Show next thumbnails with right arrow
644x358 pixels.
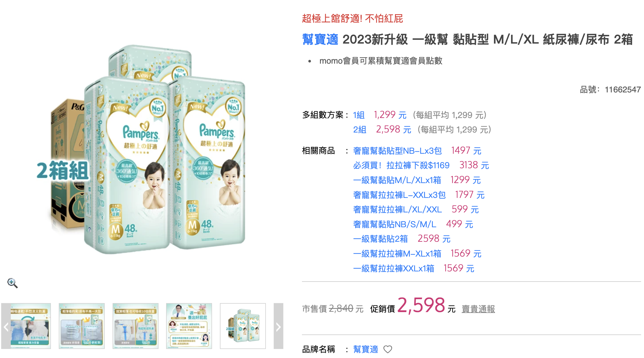(278, 326)
